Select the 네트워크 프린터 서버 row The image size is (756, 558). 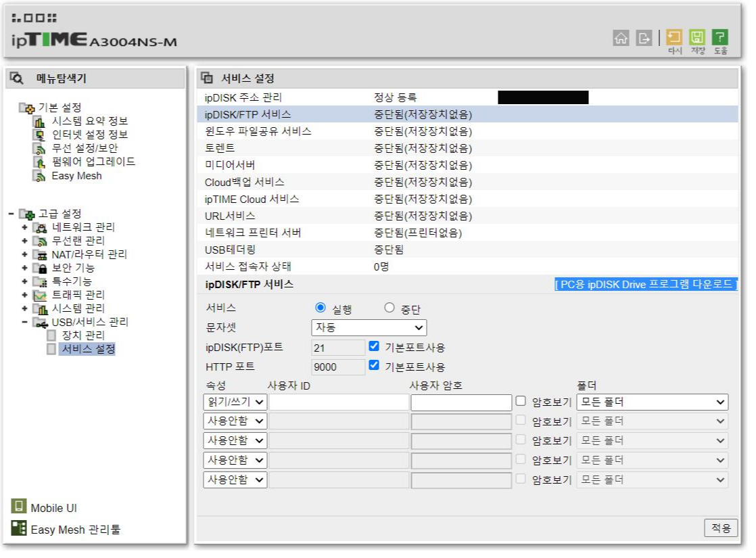tap(467, 233)
